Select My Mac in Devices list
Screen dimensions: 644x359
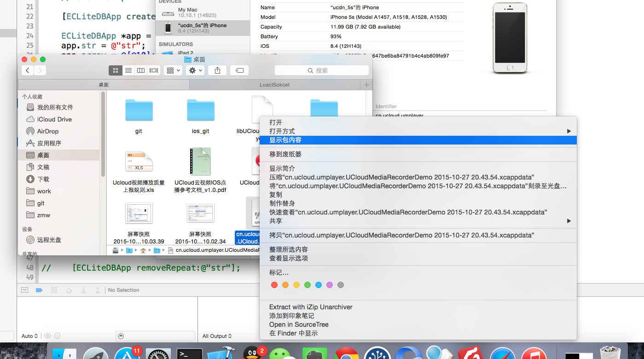203,12
